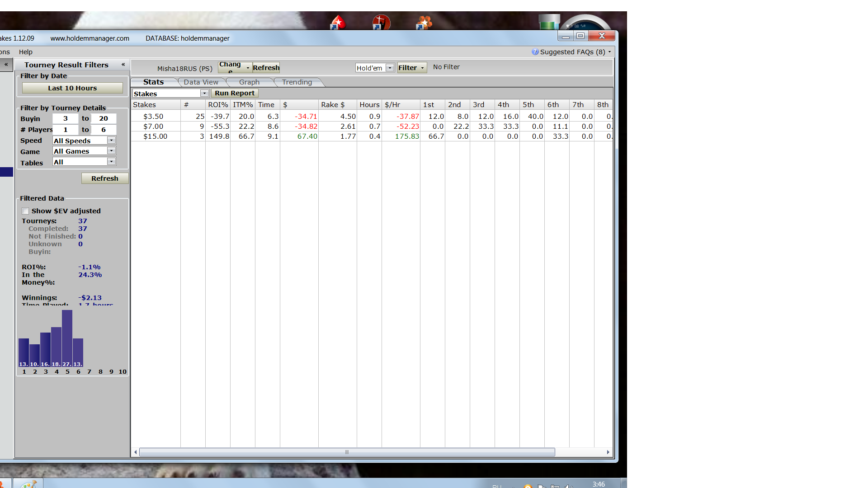Toggle Show $EV adjusted checkbox
Image resolution: width=868 pixels, height=488 pixels.
pyautogui.click(x=26, y=211)
